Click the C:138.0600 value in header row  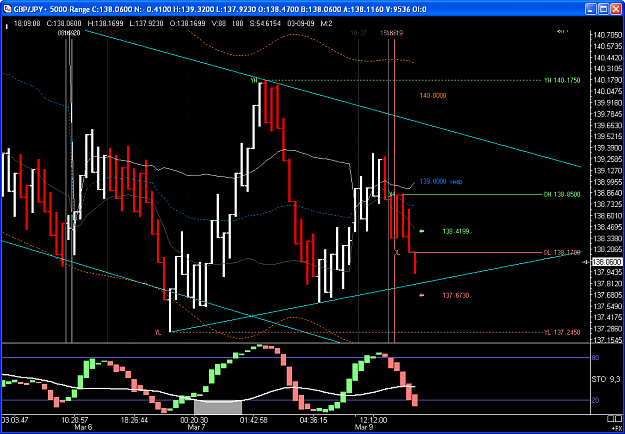(64, 24)
